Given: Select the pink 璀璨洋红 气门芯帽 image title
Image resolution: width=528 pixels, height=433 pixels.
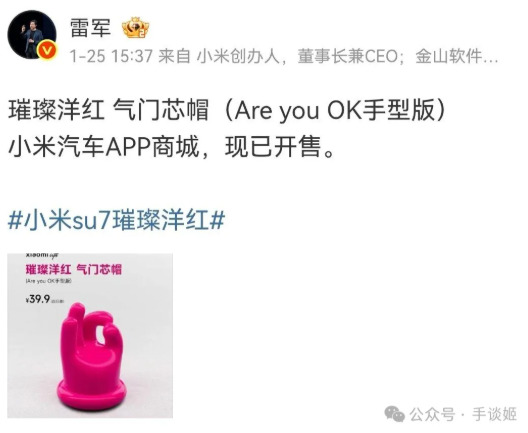Looking at the screenshot, I should 73,270.
